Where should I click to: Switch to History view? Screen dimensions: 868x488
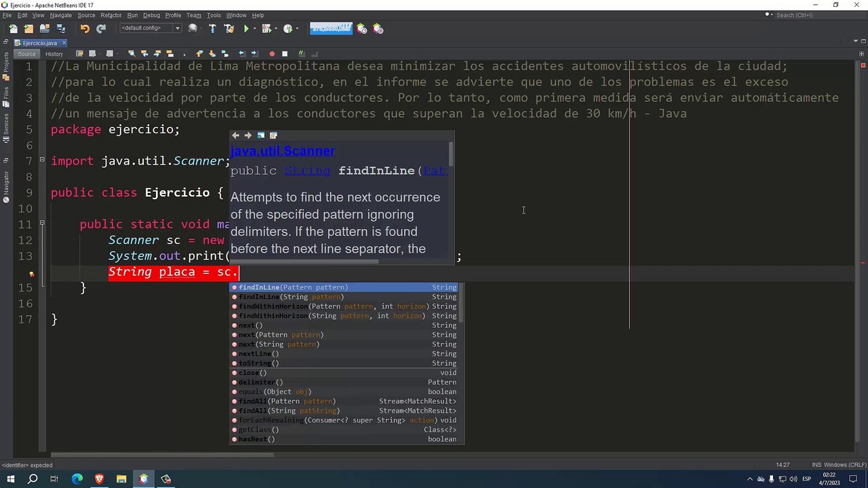(x=54, y=54)
